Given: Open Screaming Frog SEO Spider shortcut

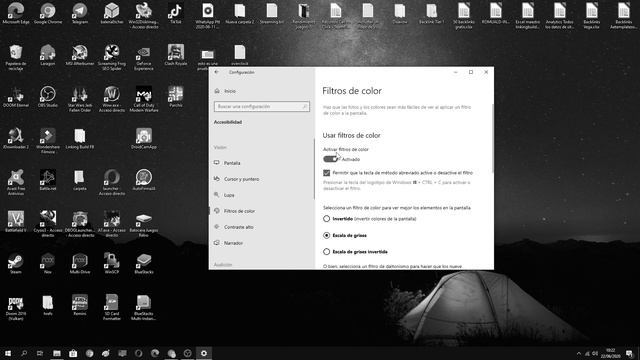Looking at the screenshot, I should point(111,58).
